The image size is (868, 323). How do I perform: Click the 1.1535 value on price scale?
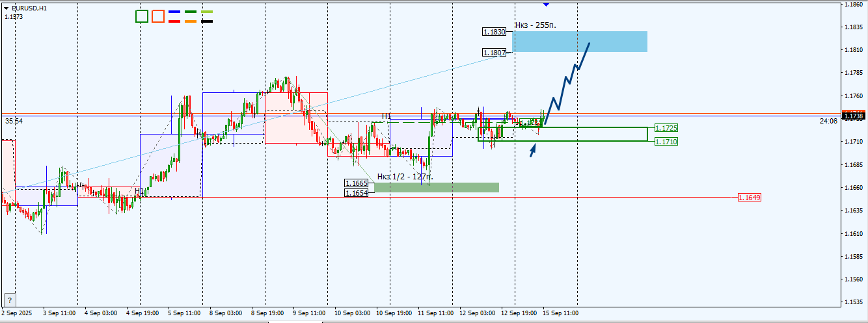coord(854,302)
